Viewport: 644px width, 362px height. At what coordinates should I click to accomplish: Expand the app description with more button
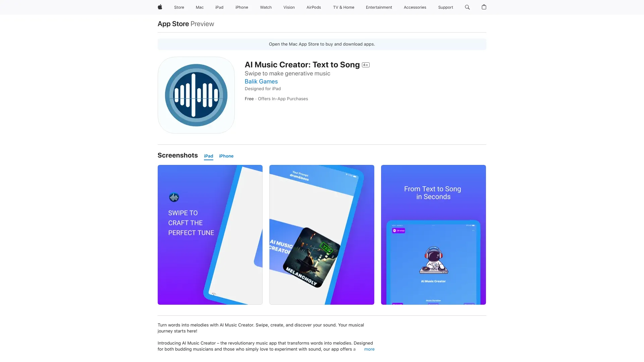[x=369, y=349]
